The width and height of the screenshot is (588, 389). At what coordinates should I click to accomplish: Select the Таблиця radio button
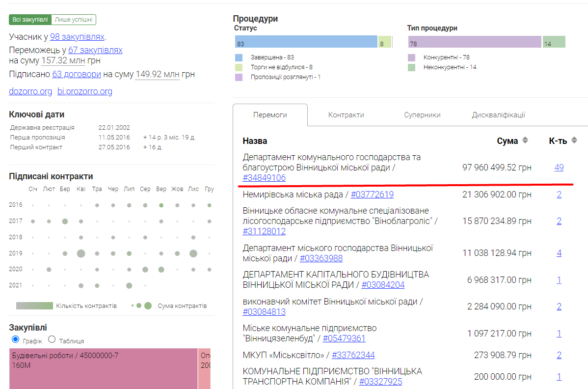(x=52, y=339)
